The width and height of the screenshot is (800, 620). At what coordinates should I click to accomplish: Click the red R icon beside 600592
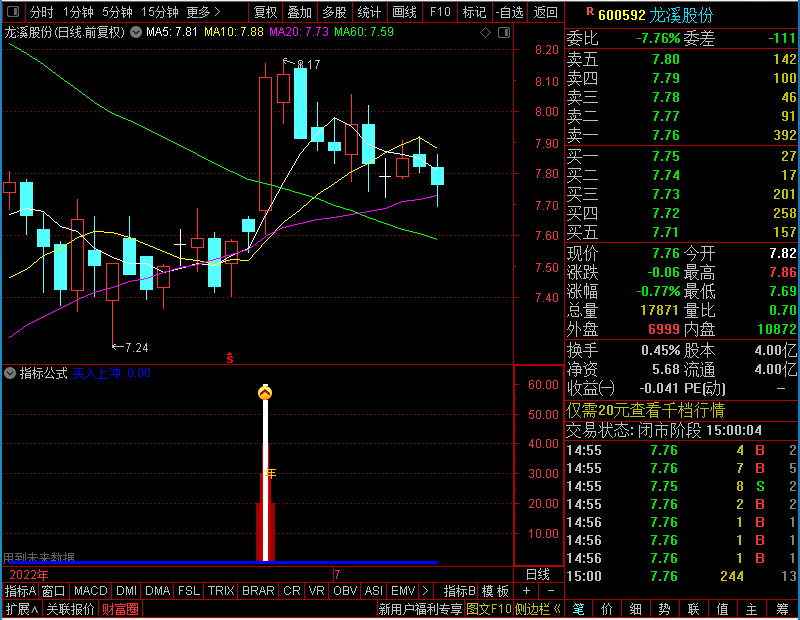pos(590,11)
